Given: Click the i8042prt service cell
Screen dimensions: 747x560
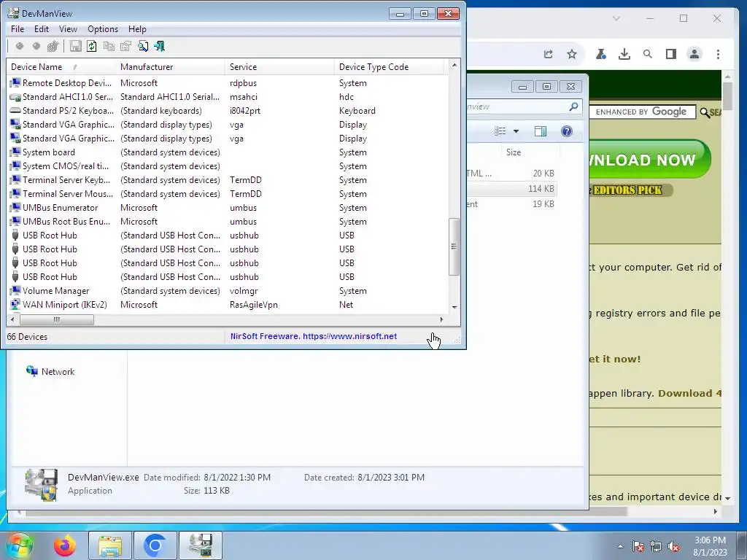Looking at the screenshot, I should pyautogui.click(x=245, y=111).
